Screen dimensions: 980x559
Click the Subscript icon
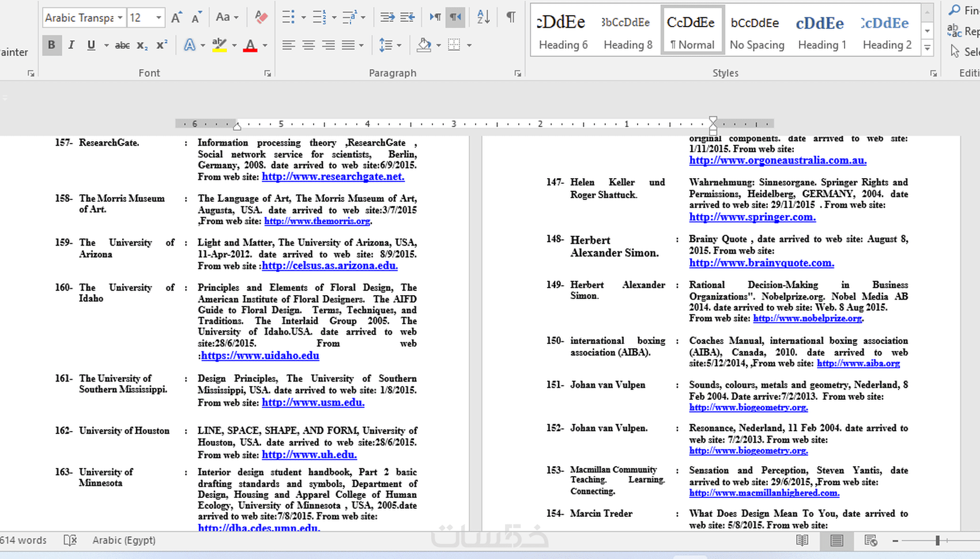142,45
